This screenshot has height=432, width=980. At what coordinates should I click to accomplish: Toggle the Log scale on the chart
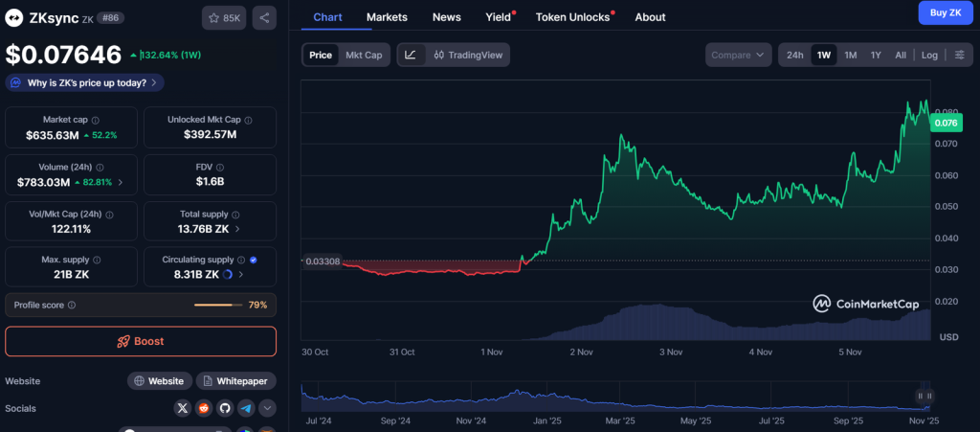point(929,55)
